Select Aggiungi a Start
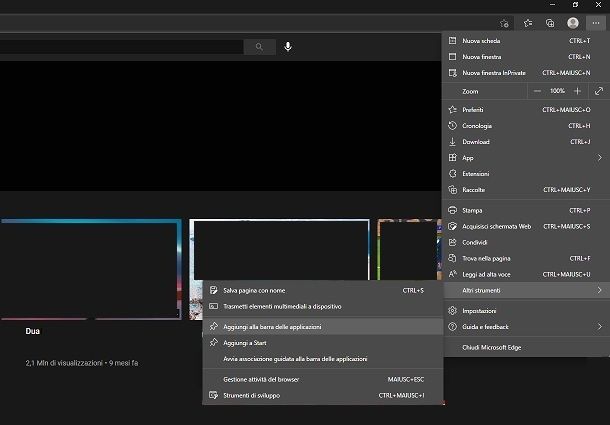 [x=323, y=343]
